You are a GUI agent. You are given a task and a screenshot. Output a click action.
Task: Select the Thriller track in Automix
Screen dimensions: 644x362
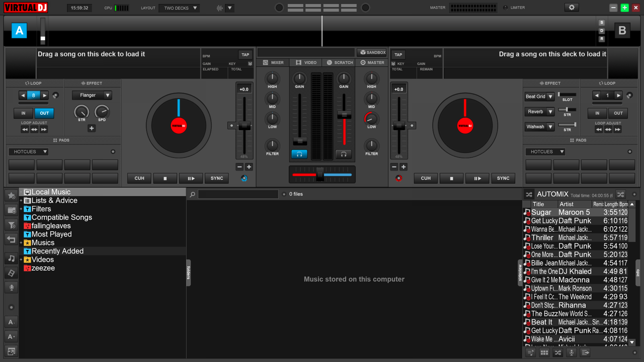pos(576,238)
